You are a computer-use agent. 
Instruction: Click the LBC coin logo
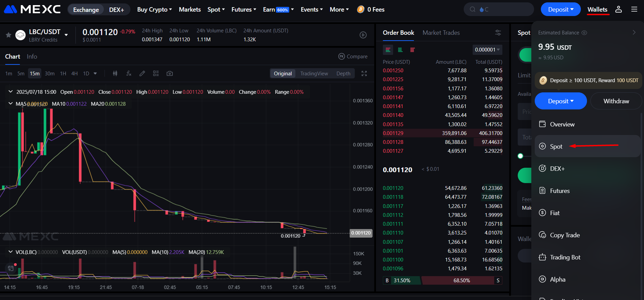point(20,35)
